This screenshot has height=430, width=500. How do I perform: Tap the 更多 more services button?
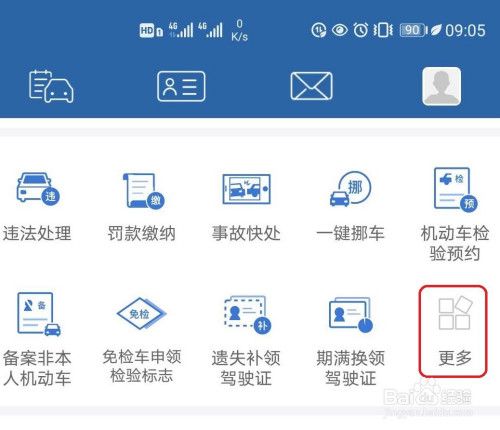click(x=453, y=331)
